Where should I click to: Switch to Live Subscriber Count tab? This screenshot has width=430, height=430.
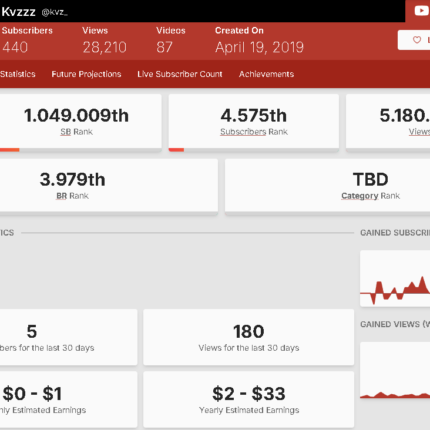pos(180,74)
